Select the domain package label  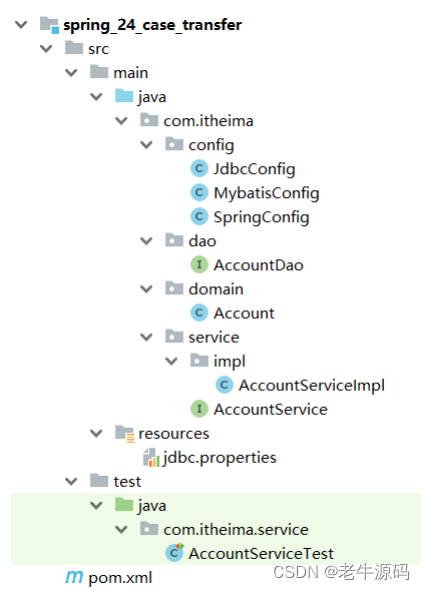(x=216, y=289)
